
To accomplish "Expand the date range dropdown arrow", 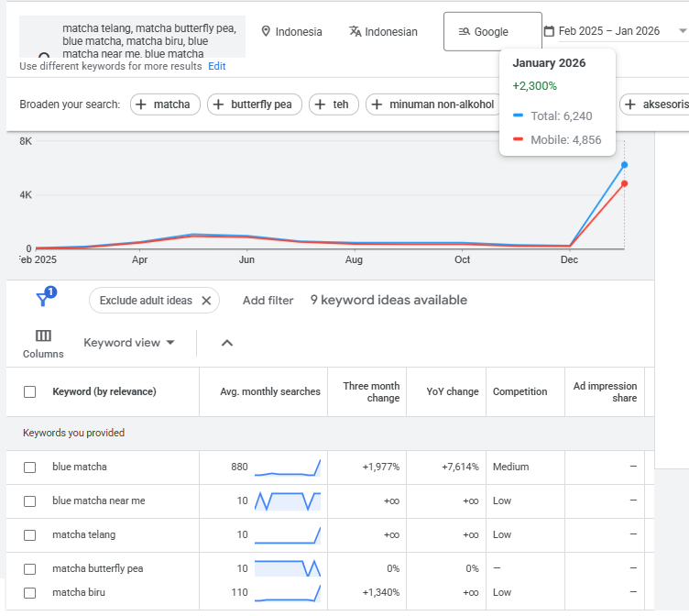I will (682, 31).
